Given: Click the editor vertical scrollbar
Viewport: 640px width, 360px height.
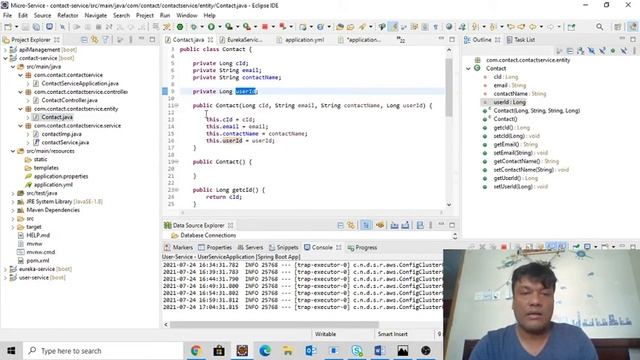Looking at the screenshot, I should pos(449,87).
